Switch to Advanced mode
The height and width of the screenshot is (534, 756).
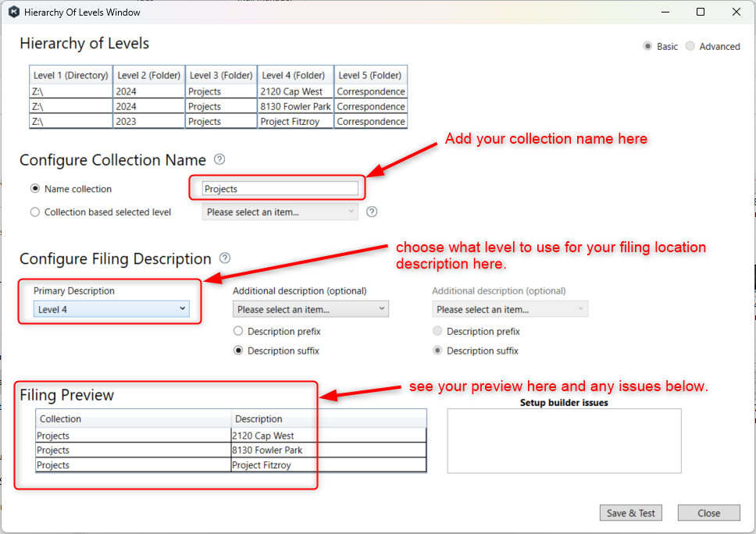coord(690,46)
